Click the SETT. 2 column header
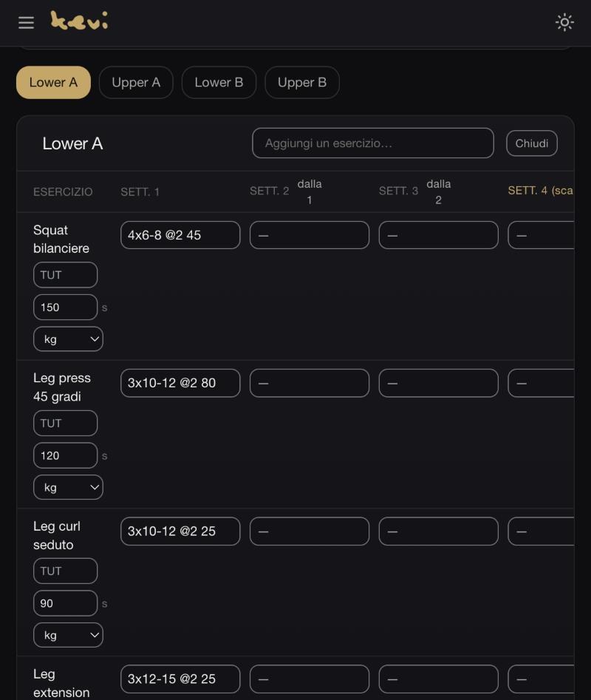The width and height of the screenshot is (591, 700). coord(269,191)
